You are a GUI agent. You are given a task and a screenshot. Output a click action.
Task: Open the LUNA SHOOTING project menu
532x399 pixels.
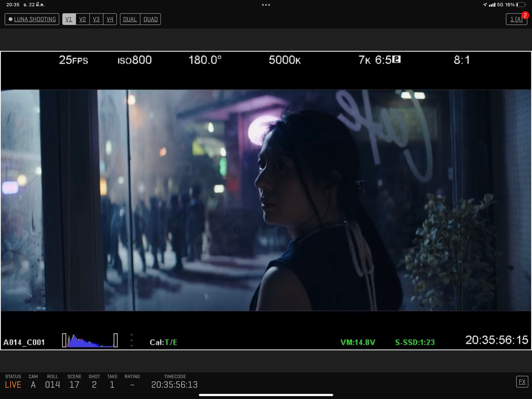point(35,19)
